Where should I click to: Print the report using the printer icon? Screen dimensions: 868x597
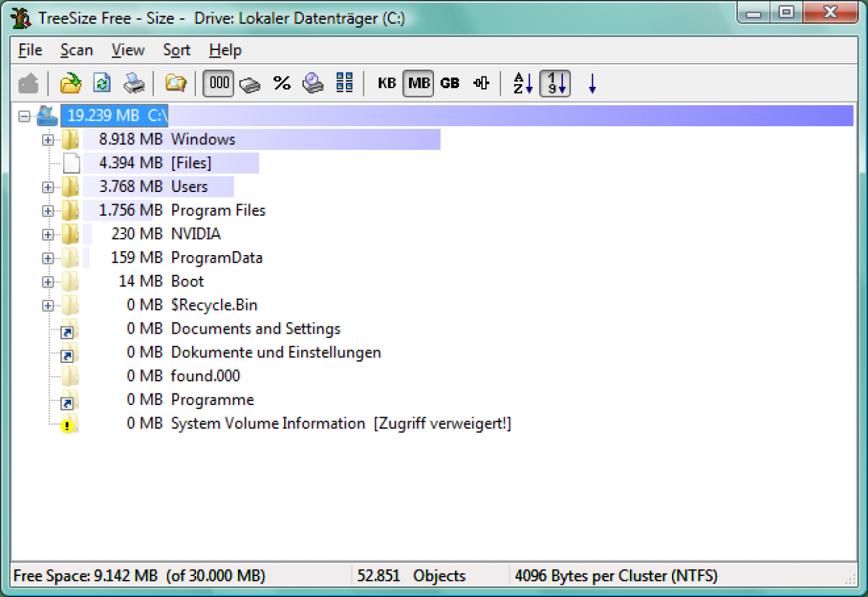[134, 83]
